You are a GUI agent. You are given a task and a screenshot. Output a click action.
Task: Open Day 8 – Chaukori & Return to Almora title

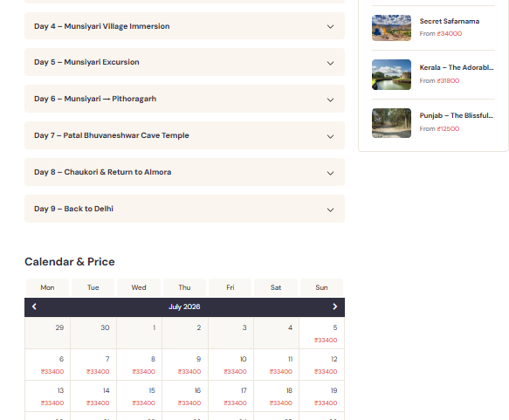tap(102, 172)
